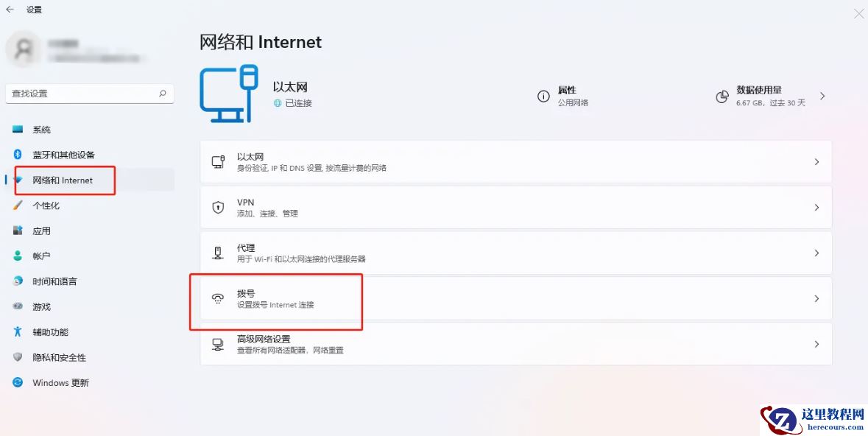Click the large Ethernet connection graphic at top
Screen dimensions: 868x436
(230, 92)
